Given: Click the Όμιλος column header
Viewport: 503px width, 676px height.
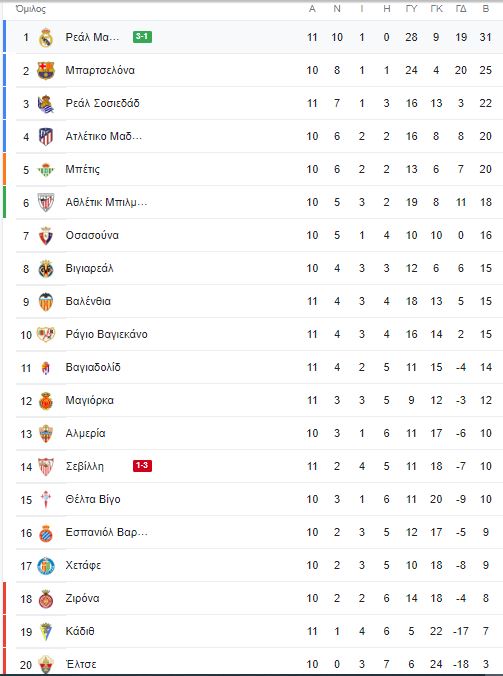Looking at the screenshot, I should [31, 9].
